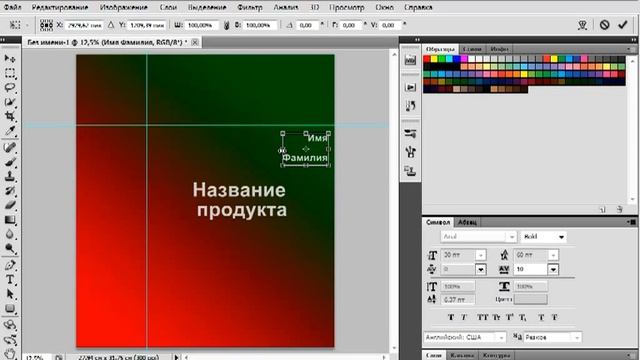640x360 pixels.
Task: Open the Файл menu
Action: pos(12,7)
